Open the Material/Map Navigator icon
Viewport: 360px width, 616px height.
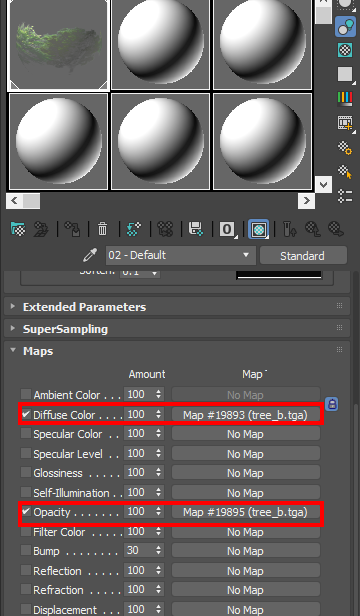(x=345, y=196)
